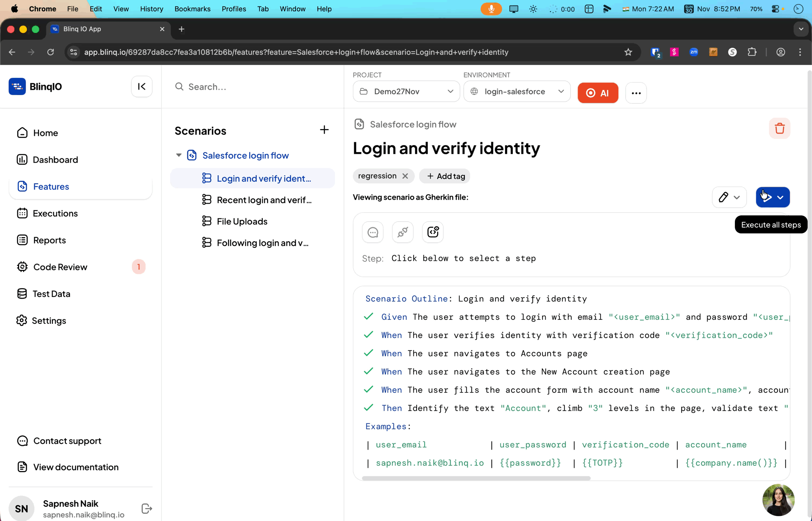812x521 pixels.
Task: Remove the regression tag
Action: pyautogui.click(x=405, y=176)
